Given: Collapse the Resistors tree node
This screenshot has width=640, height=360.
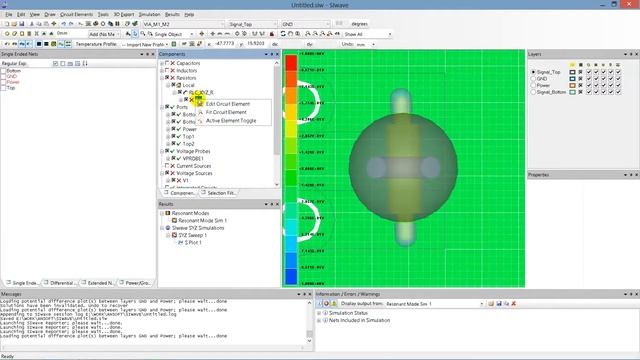Looking at the screenshot, I should pyautogui.click(x=162, y=78).
